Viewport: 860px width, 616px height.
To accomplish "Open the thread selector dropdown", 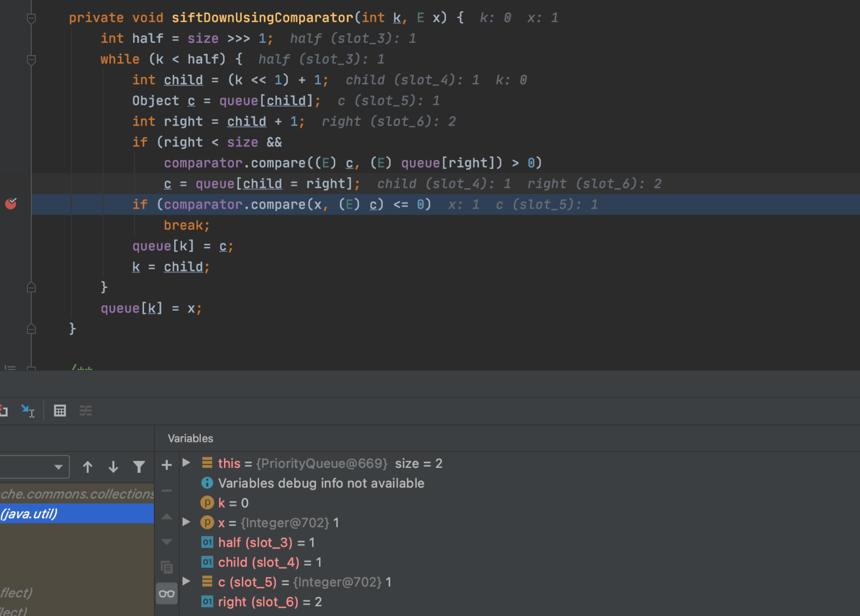I will [x=34, y=467].
